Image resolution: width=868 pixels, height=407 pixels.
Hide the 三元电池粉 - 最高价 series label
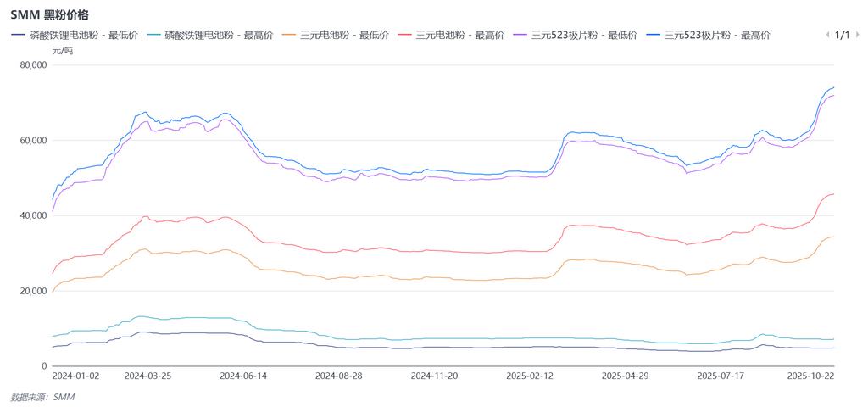coord(459,35)
